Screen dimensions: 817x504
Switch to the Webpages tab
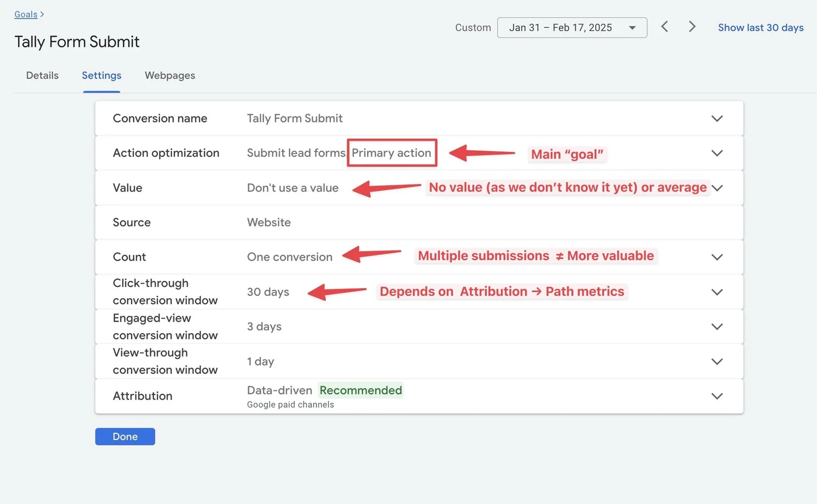169,75
